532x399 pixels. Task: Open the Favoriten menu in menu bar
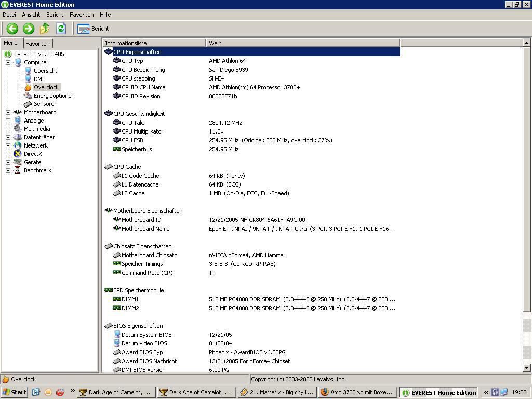click(x=82, y=15)
